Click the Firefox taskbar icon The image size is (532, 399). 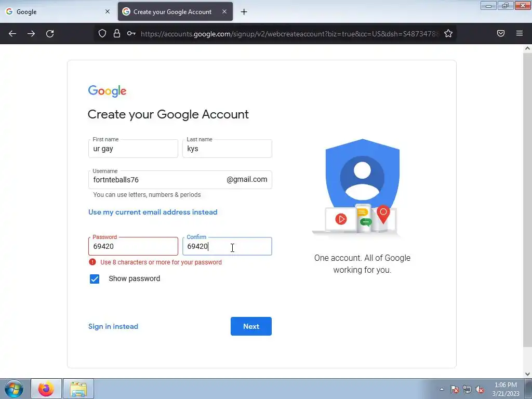point(46,389)
